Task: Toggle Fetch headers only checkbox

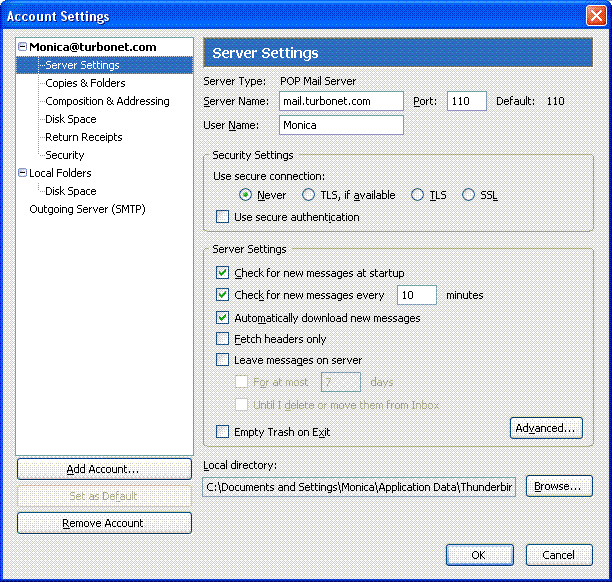Action: click(223, 339)
